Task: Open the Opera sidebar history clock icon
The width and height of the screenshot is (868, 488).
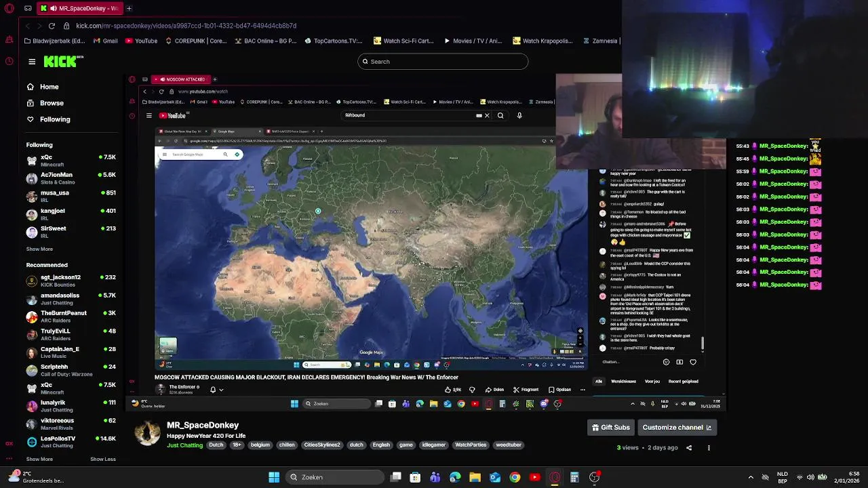Action: 9,61
